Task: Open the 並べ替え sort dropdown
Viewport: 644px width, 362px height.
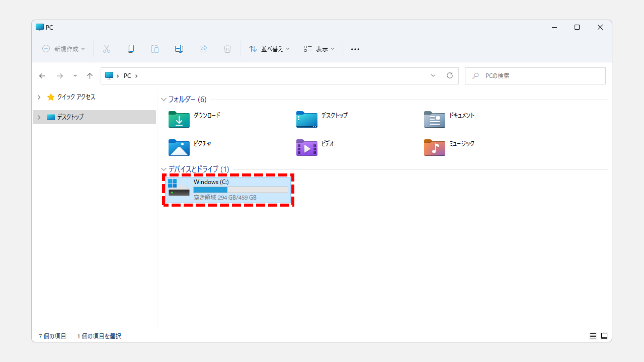Action: tap(269, 49)
